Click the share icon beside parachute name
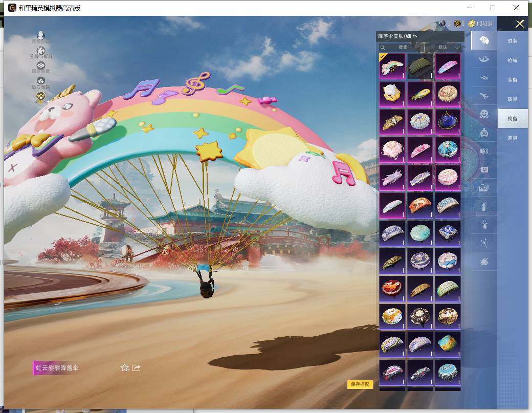This screenshot has height=413, width=532. 137,367
